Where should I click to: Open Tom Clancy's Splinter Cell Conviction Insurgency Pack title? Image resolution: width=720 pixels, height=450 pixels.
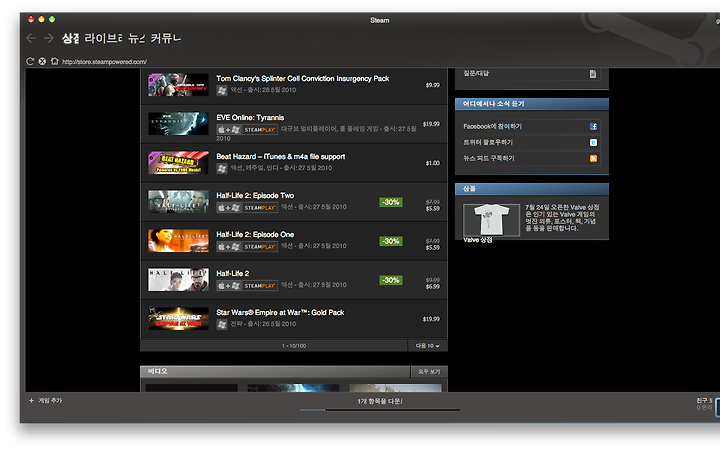pyautogui.click(x=303, y=79)
